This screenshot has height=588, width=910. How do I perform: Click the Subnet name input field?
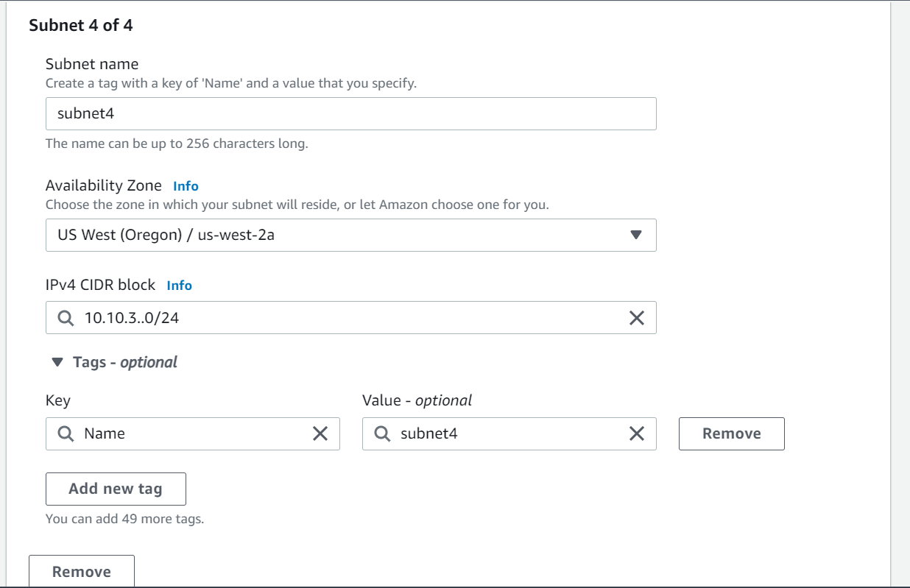tap(351, 114)
